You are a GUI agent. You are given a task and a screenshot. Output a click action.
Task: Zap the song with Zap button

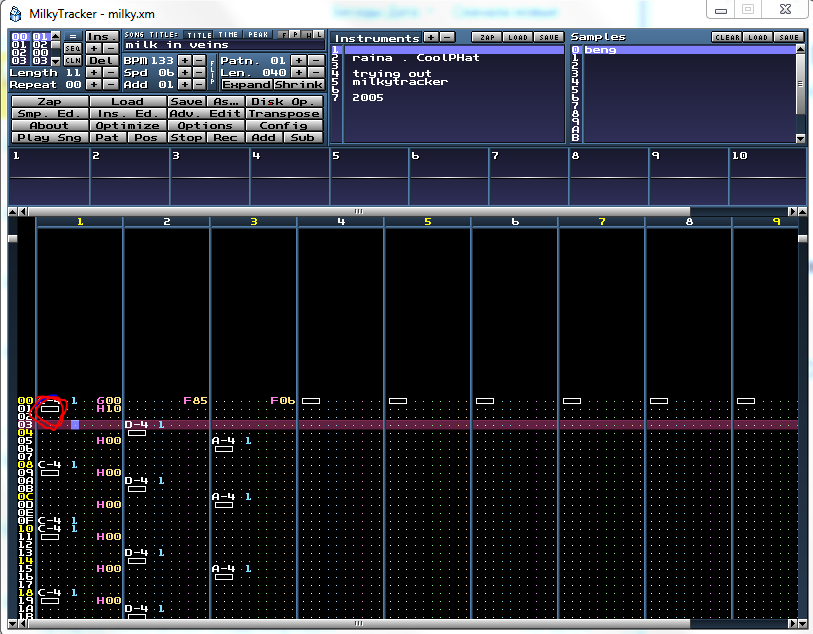point(50,102)
